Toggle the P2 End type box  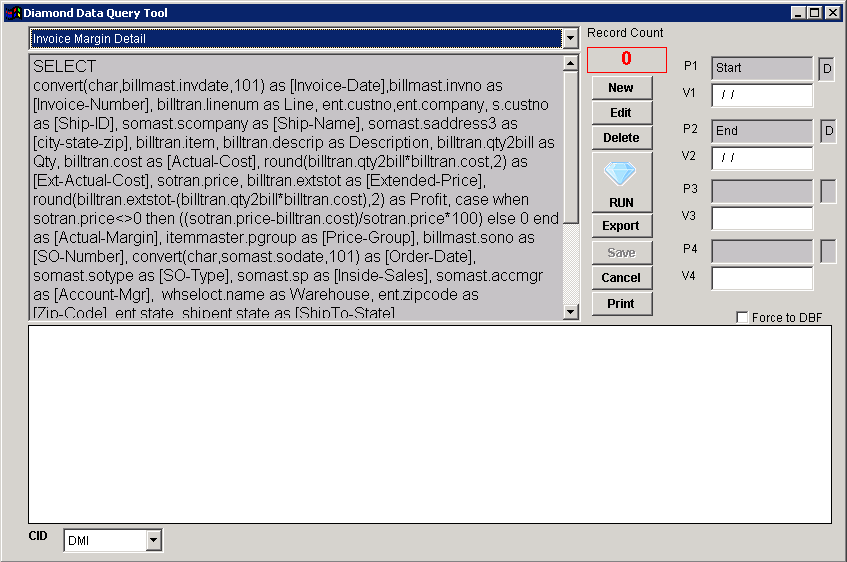pos(826,131)
